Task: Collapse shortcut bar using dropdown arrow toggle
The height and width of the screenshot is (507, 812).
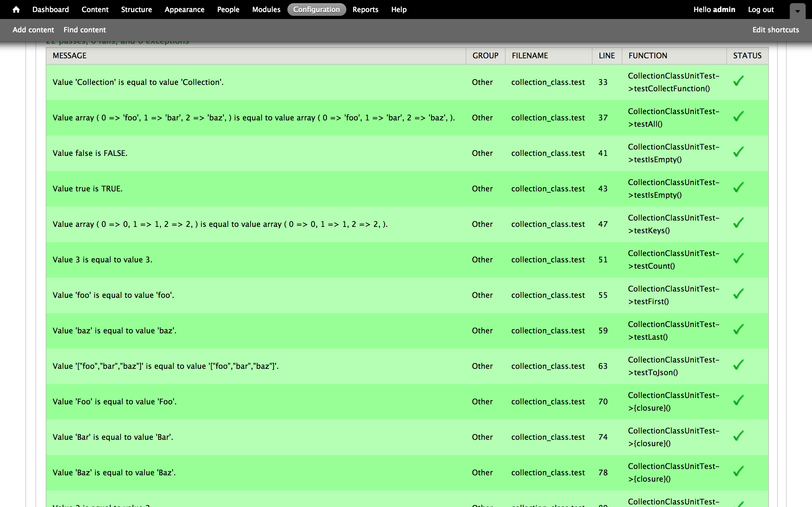Action: tap(797, 11)
